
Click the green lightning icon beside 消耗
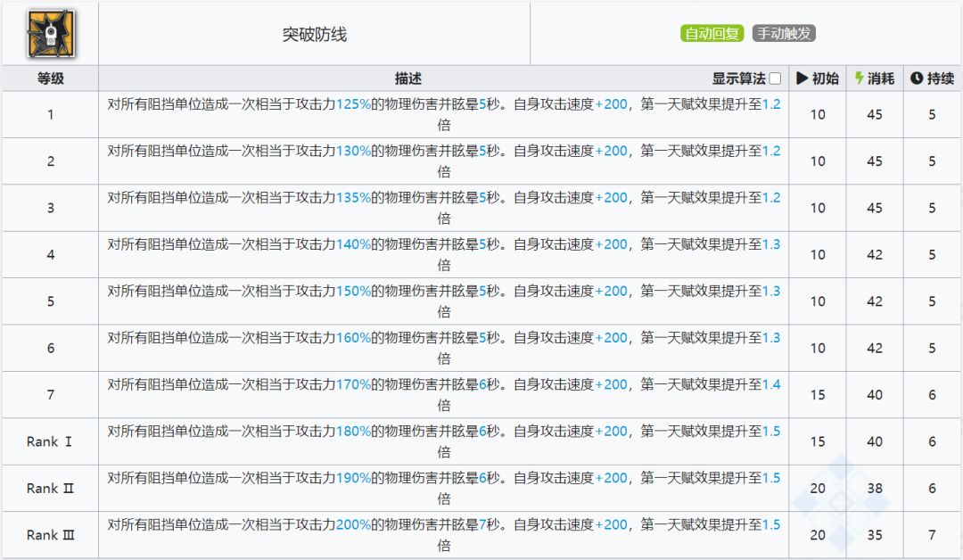859,78
